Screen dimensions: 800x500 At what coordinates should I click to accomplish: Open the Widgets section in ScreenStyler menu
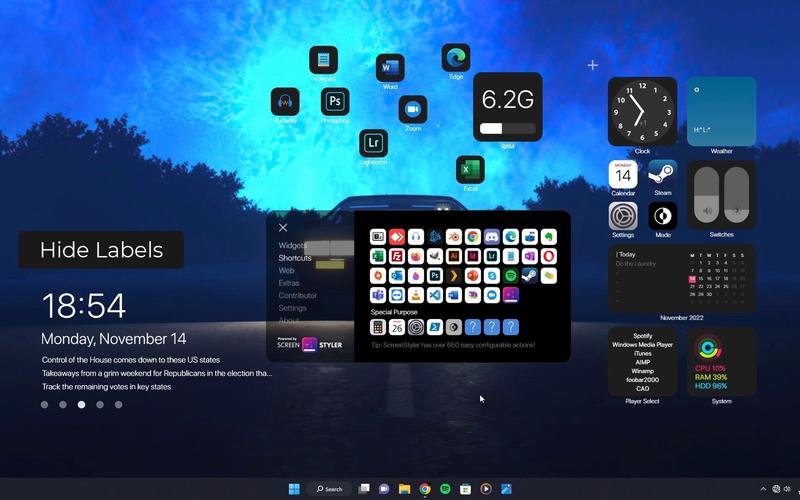[x=292, y=245]
